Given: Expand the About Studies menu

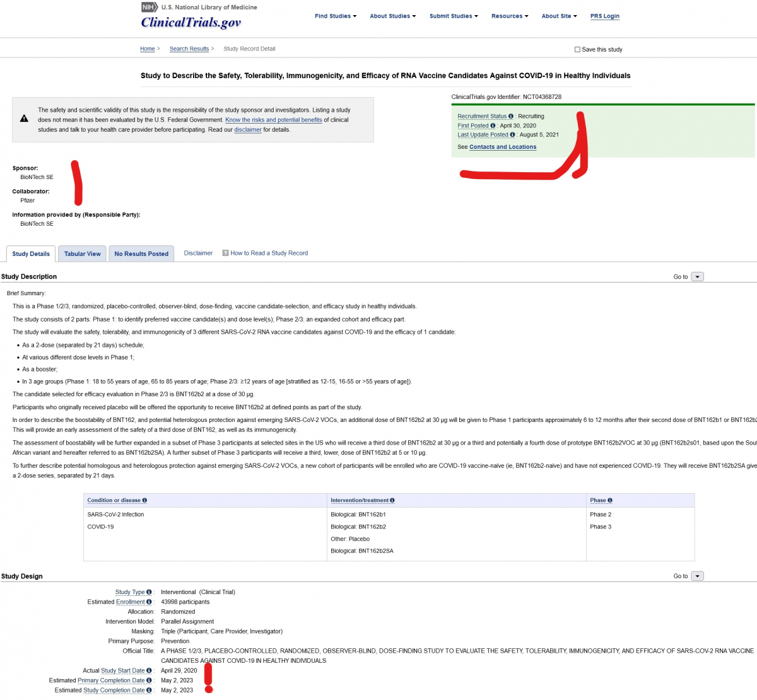Looking at the screenshot, I should [x=392, y=16].
